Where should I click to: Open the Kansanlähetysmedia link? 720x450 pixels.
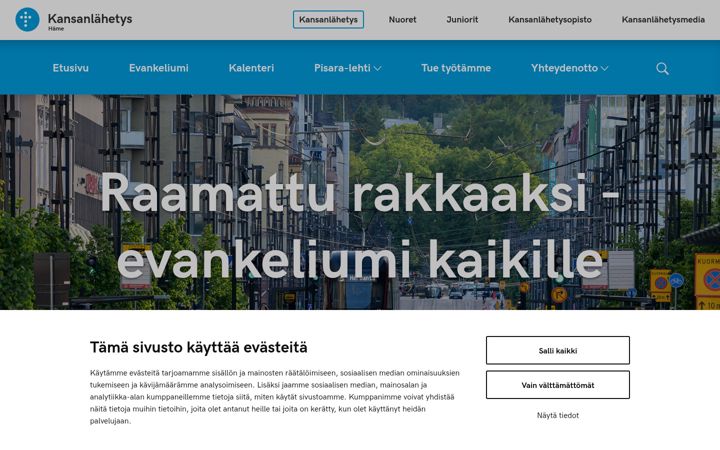point(663,20)
